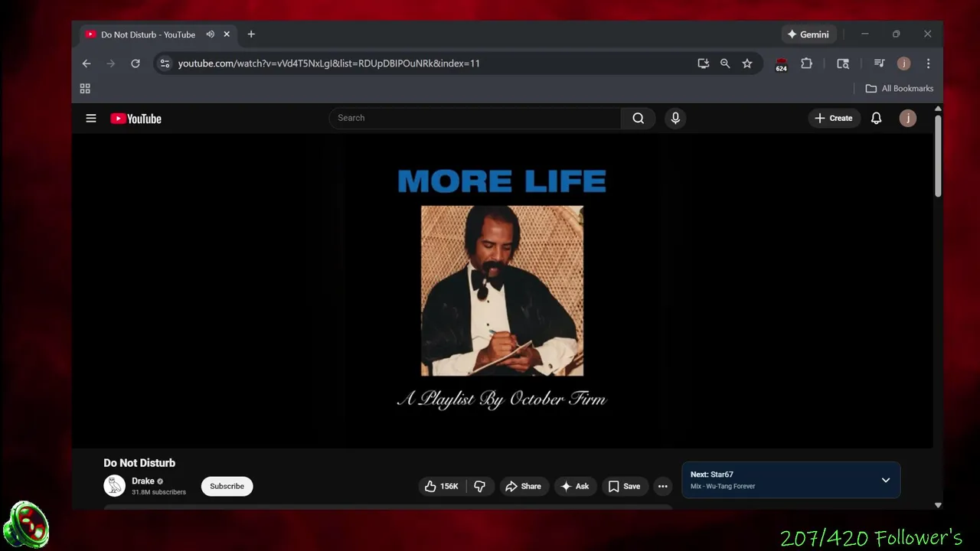Open the Extensions puzzle icon
The width and height of the screenshot is (980, 551).
(x=806, y=64)
